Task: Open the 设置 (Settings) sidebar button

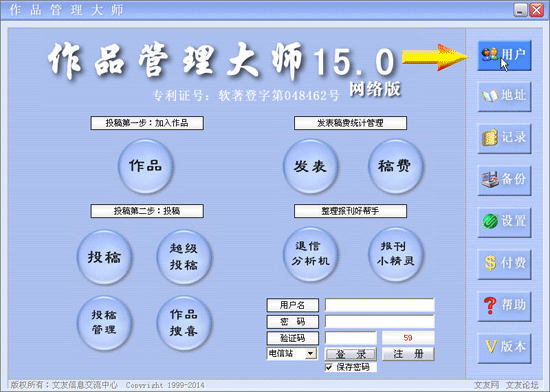Action: tap(504, 222)
